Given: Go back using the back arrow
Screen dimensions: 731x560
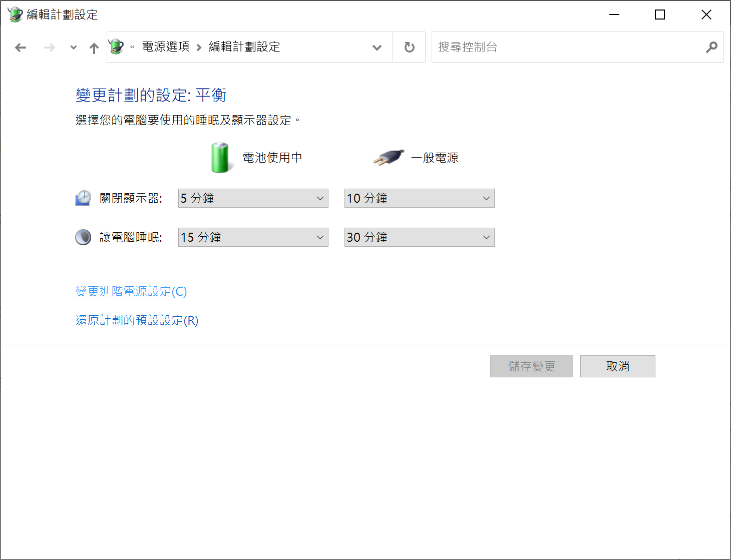Looking at the screenshot, I should pyautogui.click(x=21, y=48).
